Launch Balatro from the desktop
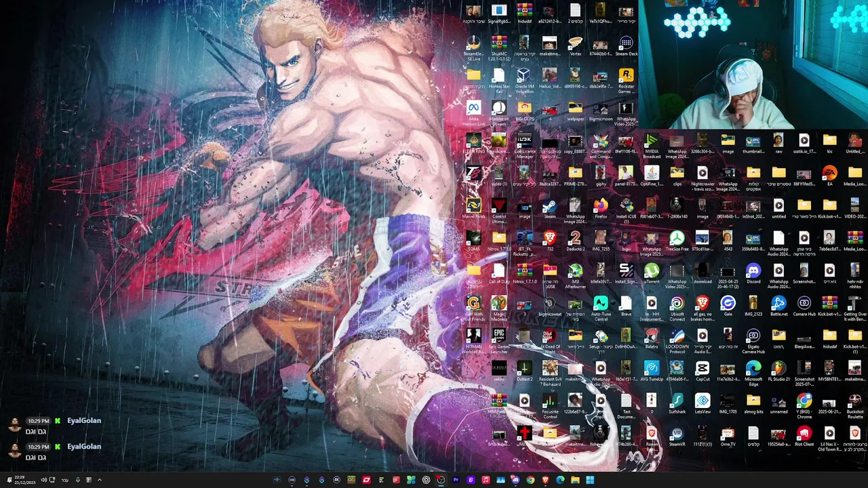The width and height of the screenshot is (868, 488). (652, 338)
